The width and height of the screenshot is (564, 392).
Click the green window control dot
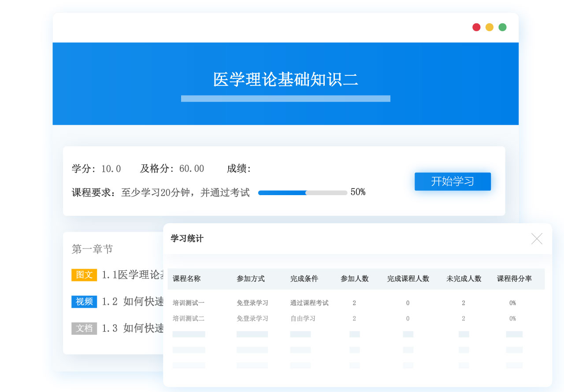click(x=502, y=27)
